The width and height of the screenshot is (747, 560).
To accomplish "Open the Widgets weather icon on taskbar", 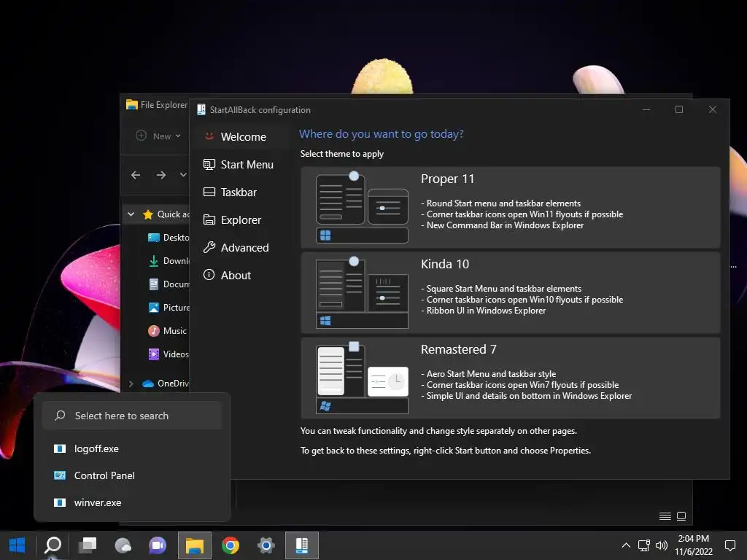I will 123,545.
